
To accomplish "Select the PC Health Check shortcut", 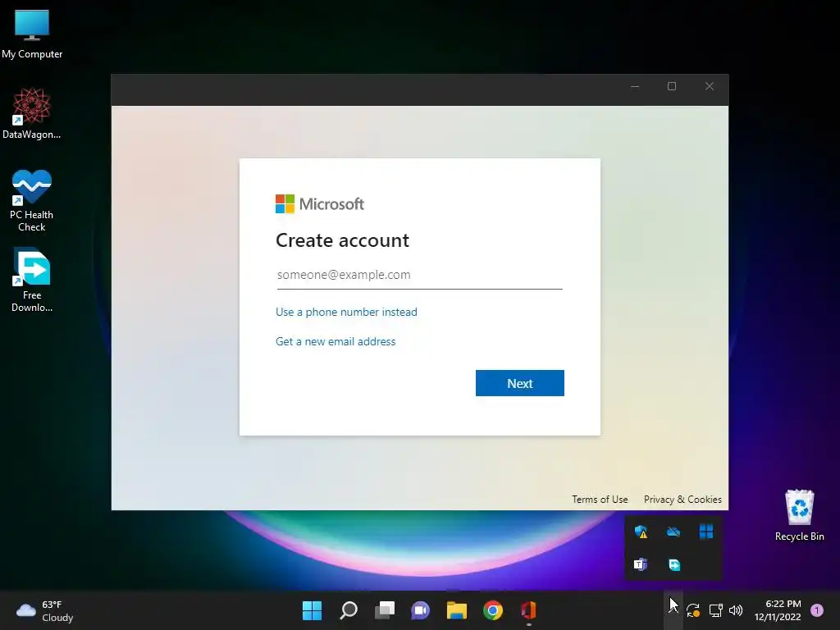I will click(32, 200).
